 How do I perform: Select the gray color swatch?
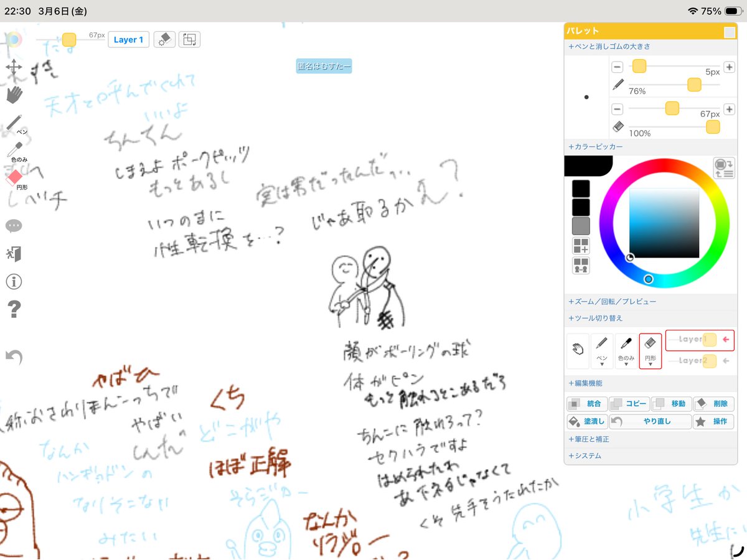click(x=581, y=226)
